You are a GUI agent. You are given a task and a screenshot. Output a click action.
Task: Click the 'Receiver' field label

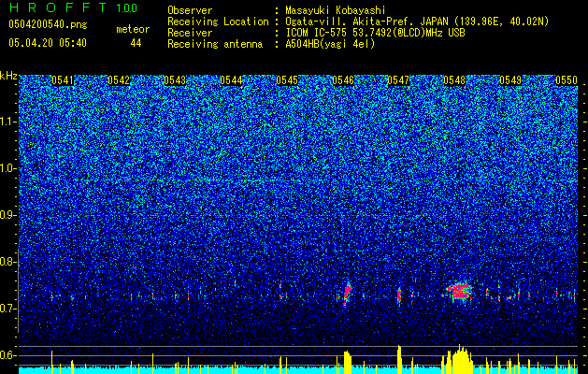click(x=190, y=33)
